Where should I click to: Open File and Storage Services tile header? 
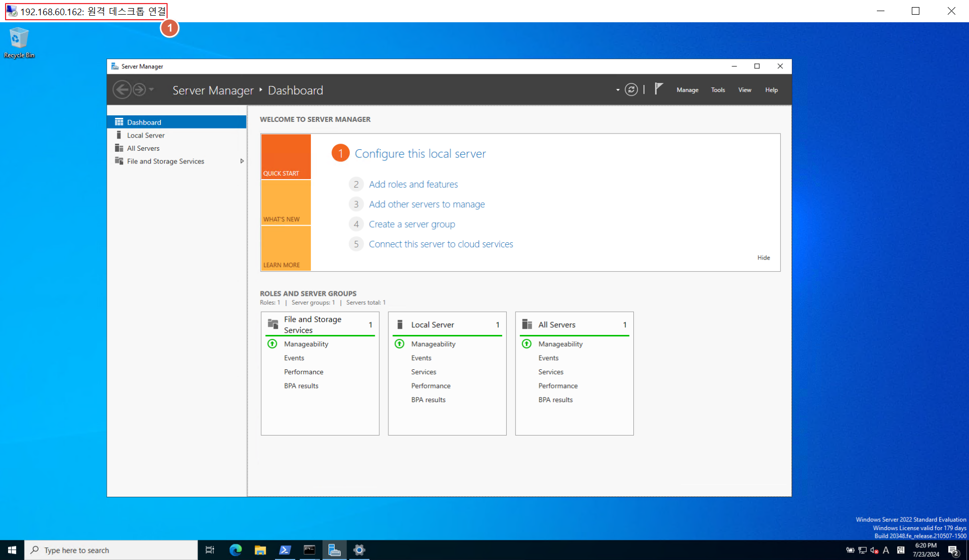click(320, 324)
